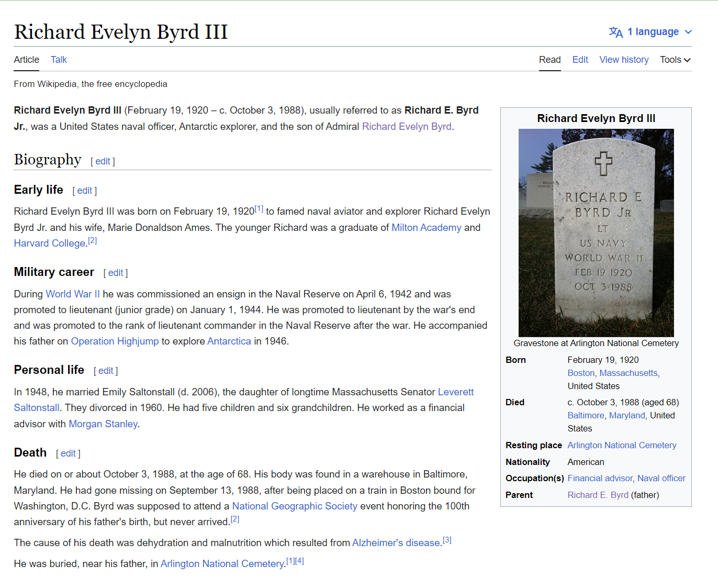Open the Milton Academy link
718x588 pixels.
pyautogui.click(x=427, y=227)
